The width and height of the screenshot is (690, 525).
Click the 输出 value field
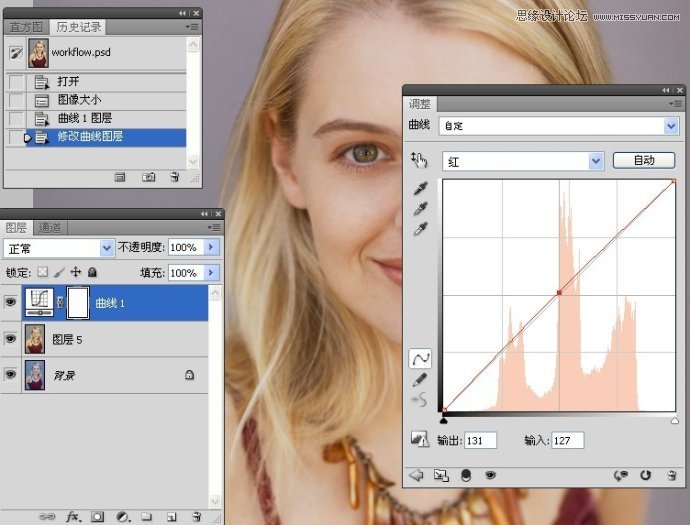(x=481, y=441)
